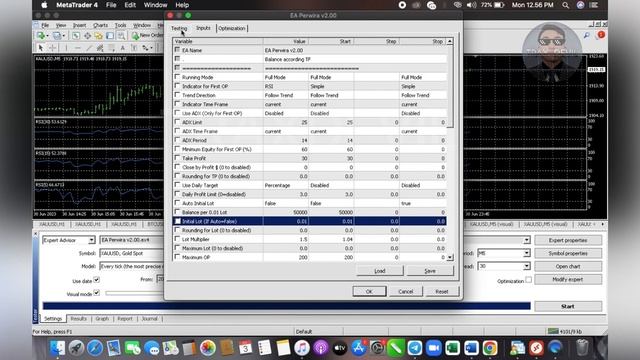
Task: Click the Symbol field showing XAUUSD, Gold Spot
Action: [x=132, y=253]
